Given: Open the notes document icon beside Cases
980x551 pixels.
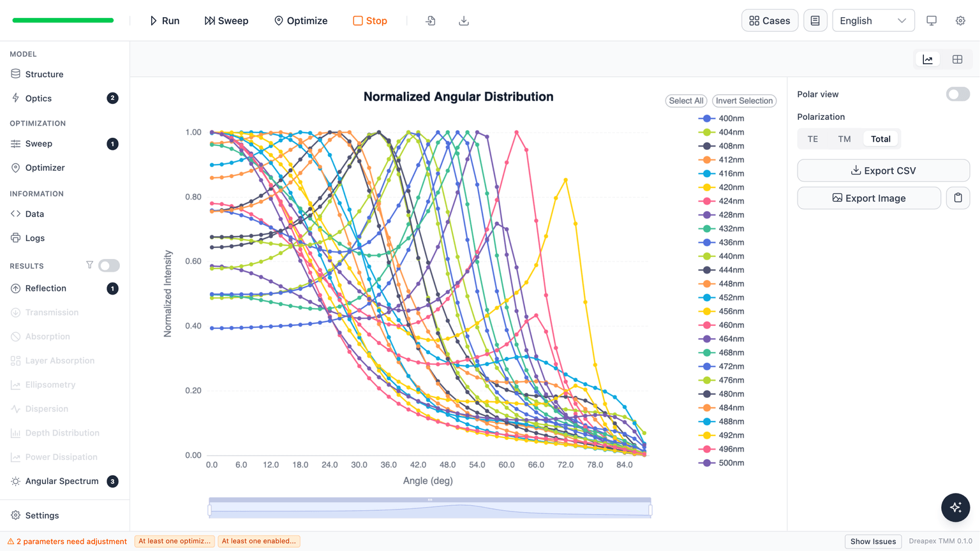Looking at the screenshot, I should tap(815, 20).
